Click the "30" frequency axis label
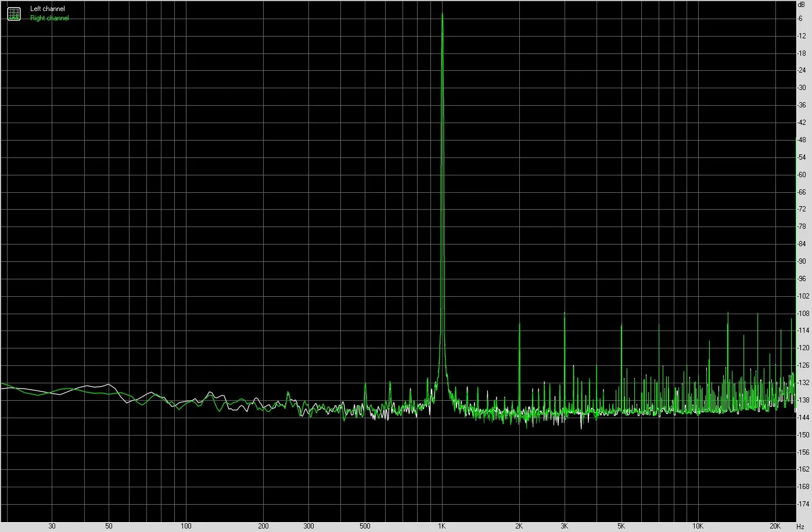Screen dimensions: 812x532 [52, 526]
